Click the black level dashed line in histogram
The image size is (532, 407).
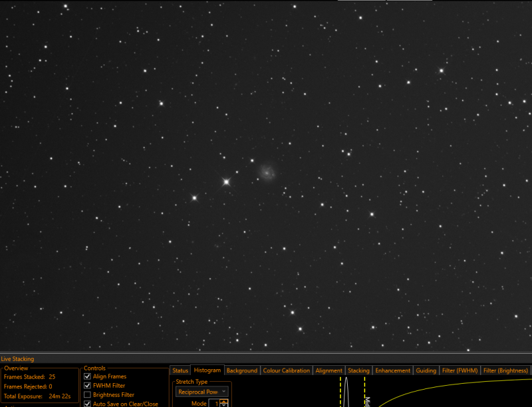tap(340, 392)
